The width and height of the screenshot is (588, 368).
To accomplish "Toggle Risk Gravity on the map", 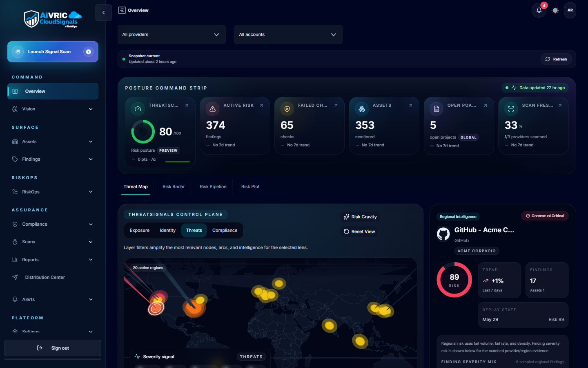I will click(360, 217).
